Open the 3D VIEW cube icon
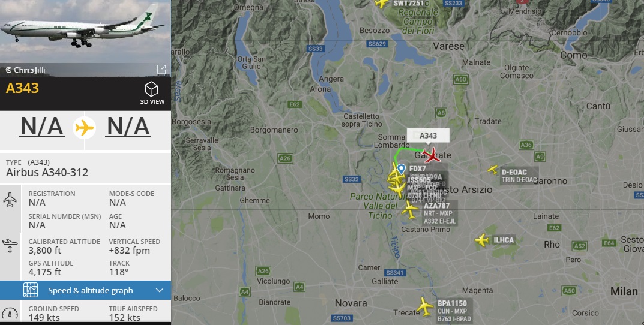Viewport: 644px width, 325px height. [152, 89]
